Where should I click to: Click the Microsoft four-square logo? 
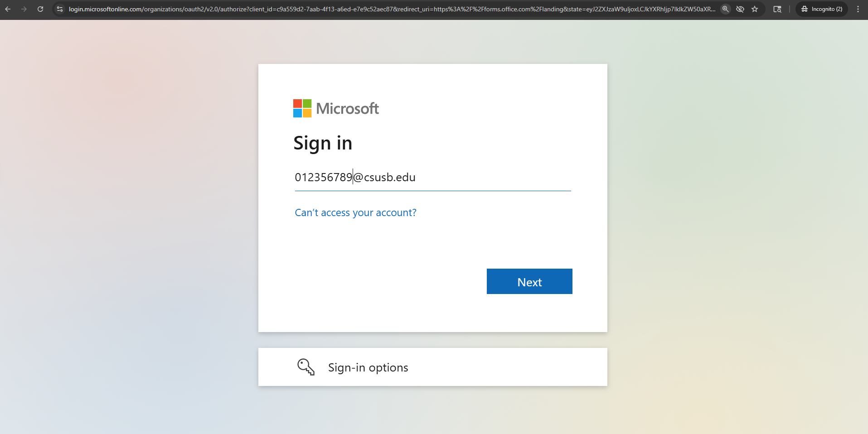click(302, 108)
